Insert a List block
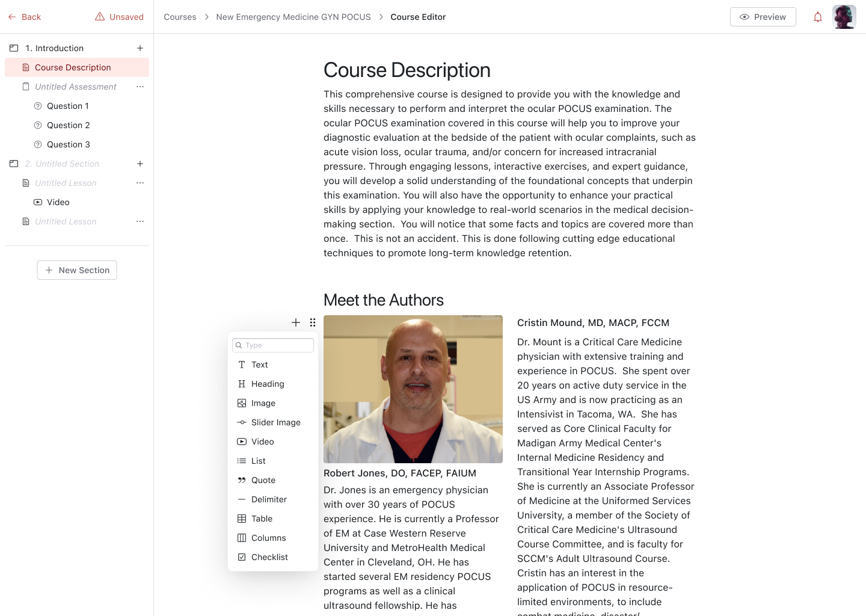 click(273, 461)
